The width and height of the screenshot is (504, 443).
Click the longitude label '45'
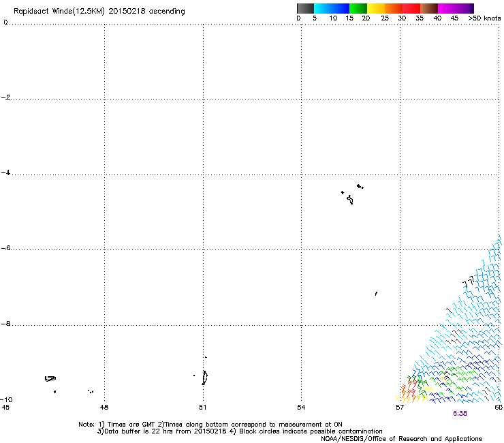(x=5, y=408)
